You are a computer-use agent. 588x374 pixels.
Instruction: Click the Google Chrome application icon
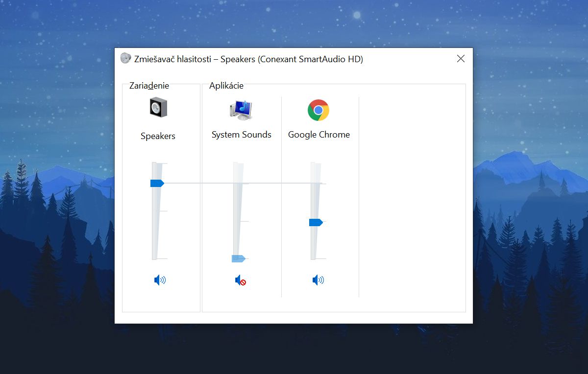318,110
